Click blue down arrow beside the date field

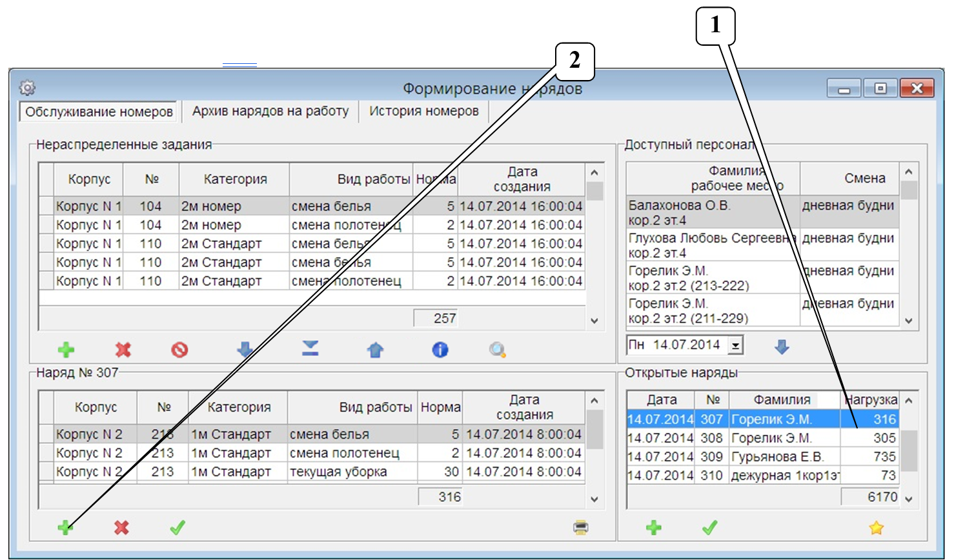(782, 346)
